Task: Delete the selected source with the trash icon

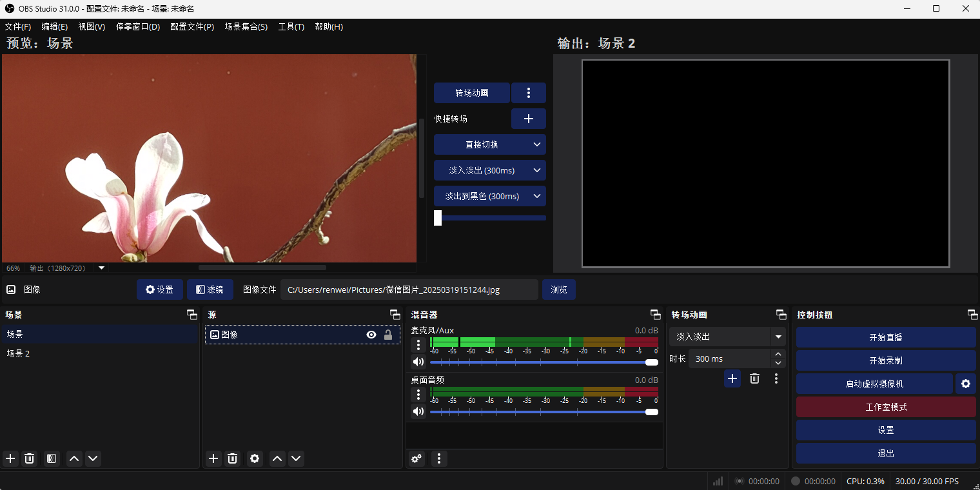Action: tap(233, 458)
